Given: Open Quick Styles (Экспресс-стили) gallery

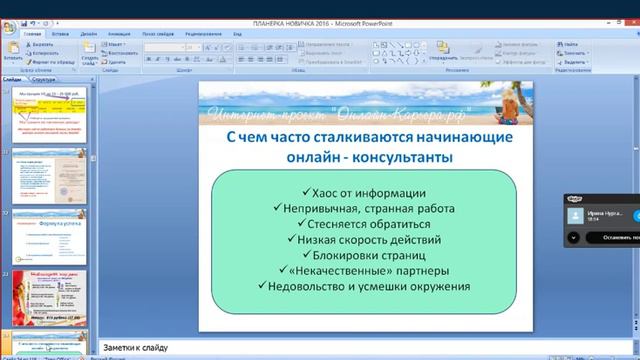Looking at the screenshot, I should coord(476,52).
